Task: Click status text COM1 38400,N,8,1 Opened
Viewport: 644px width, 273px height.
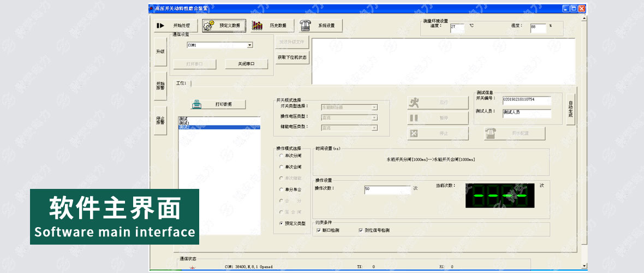Action: point(248,267)
